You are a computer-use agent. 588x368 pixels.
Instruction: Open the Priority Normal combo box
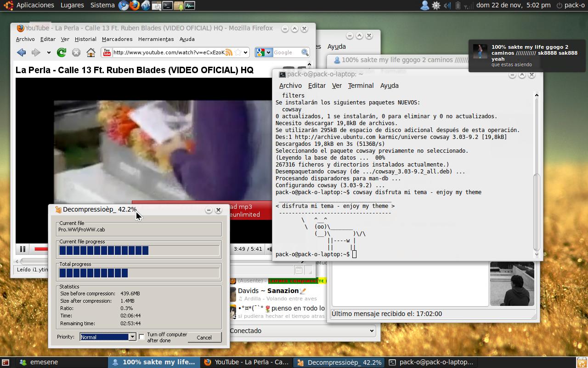coord(108,337)
